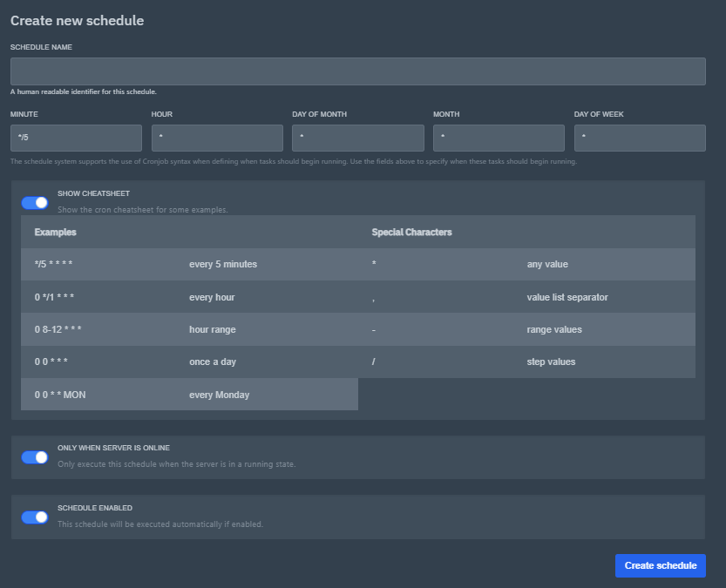
Task: Click the Create schedule button
Action: [x=661, y=565]
